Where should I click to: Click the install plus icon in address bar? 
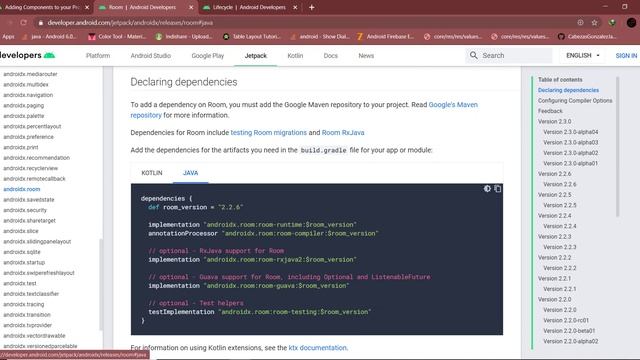tap(580, 22)
